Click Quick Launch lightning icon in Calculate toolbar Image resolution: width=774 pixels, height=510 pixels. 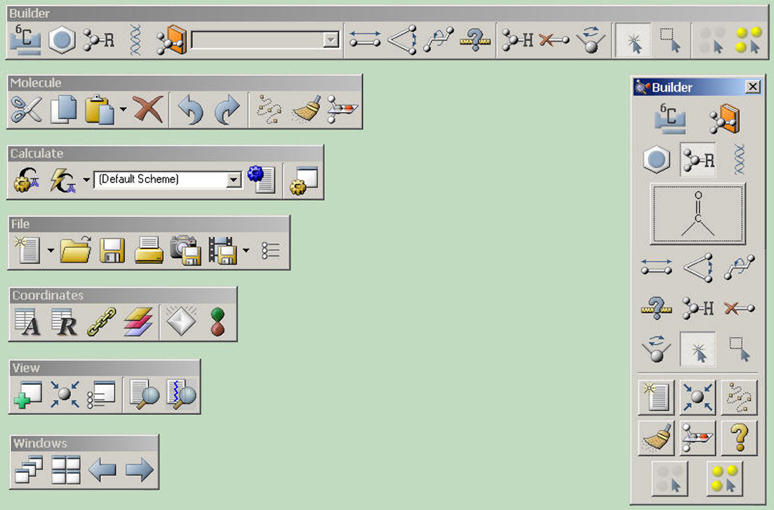point(63,180)
